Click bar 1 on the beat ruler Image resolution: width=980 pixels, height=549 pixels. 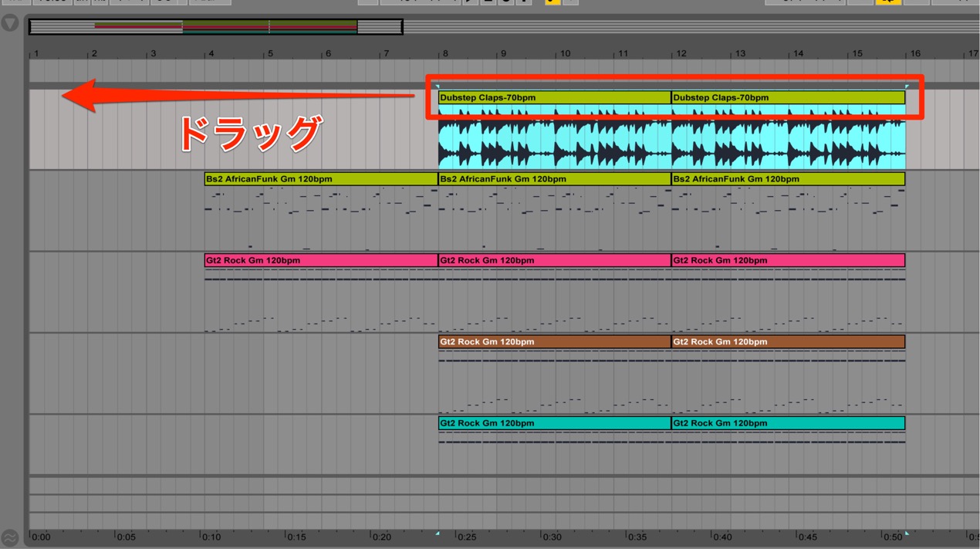pyautogui.click(x=35, y=53)
